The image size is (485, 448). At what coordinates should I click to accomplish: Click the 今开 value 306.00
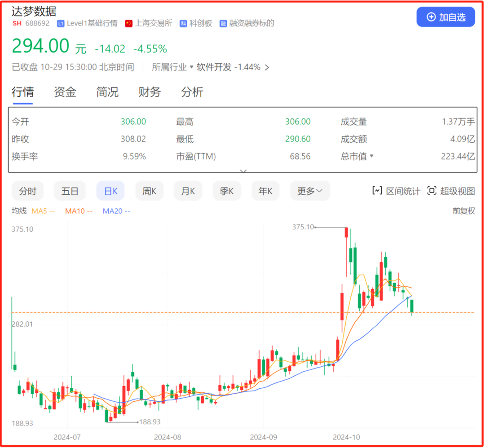[133, 122]
